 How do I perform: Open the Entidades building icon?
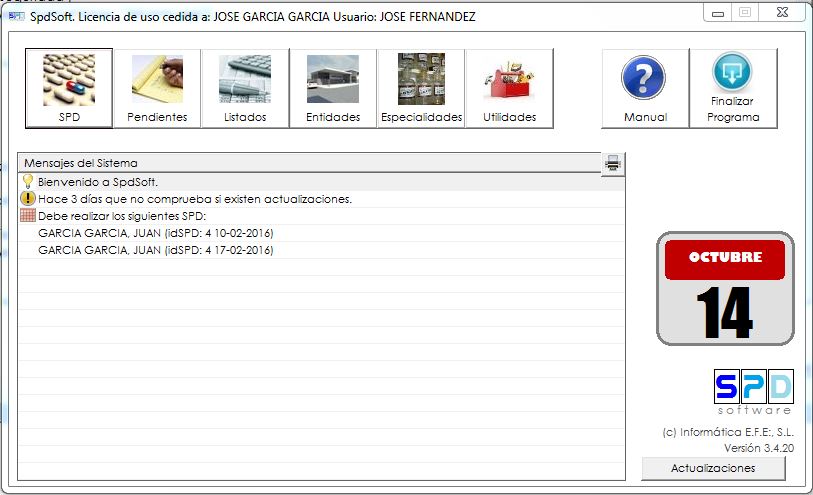click(333, 89)
